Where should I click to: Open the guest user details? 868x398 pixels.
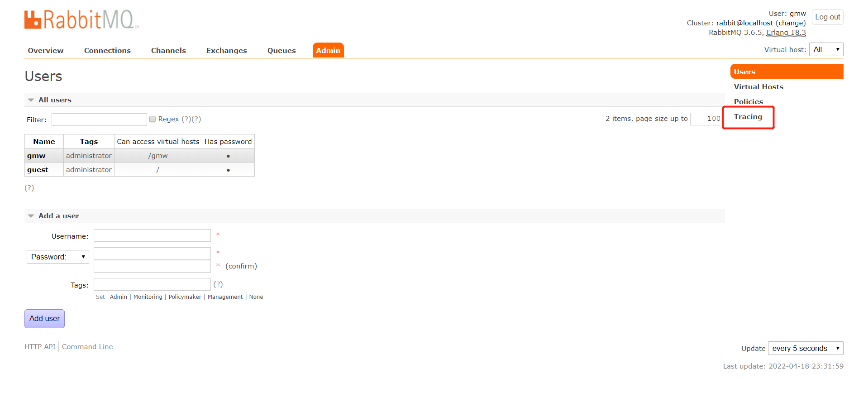pyautogui.click(x=38, y=170)
